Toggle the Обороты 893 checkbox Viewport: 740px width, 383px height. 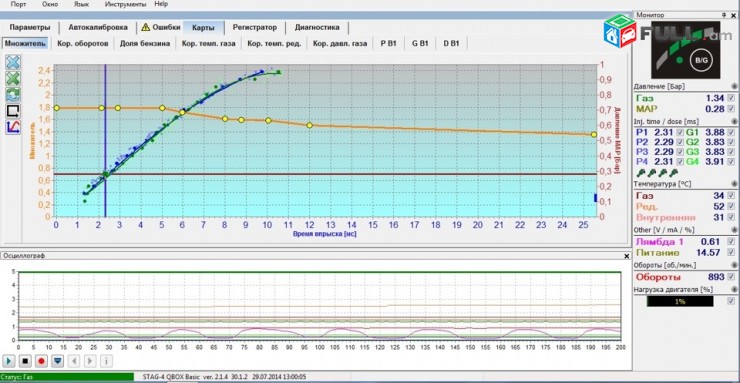click(x=731, y=277)
